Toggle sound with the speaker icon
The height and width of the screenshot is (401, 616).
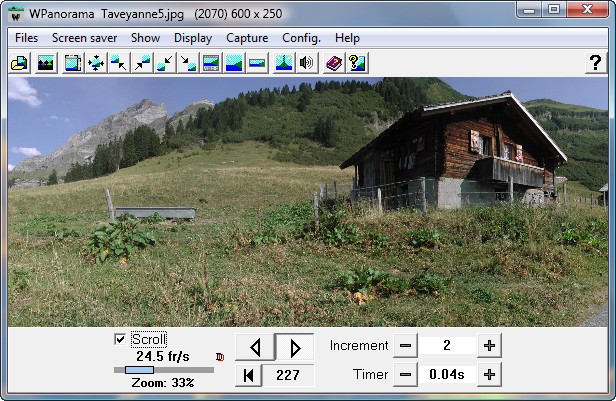307,63
